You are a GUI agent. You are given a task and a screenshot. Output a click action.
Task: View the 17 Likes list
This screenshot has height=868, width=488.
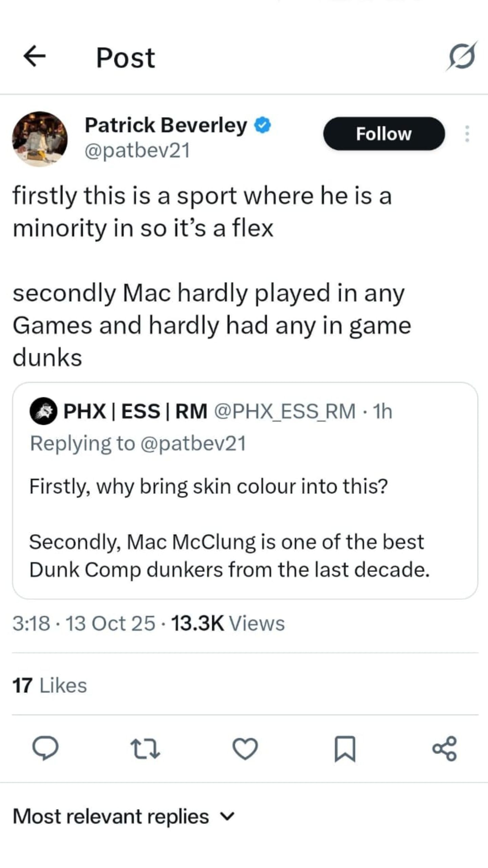tap(50, 685)
